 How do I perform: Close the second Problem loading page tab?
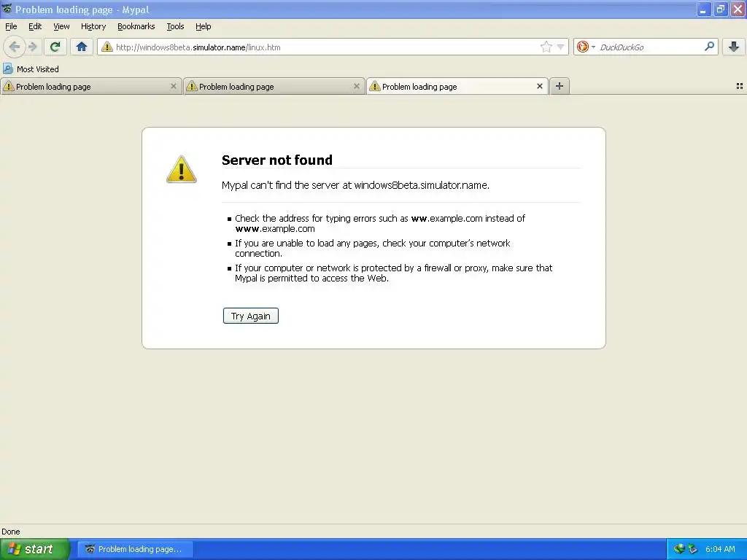point(356,86)
